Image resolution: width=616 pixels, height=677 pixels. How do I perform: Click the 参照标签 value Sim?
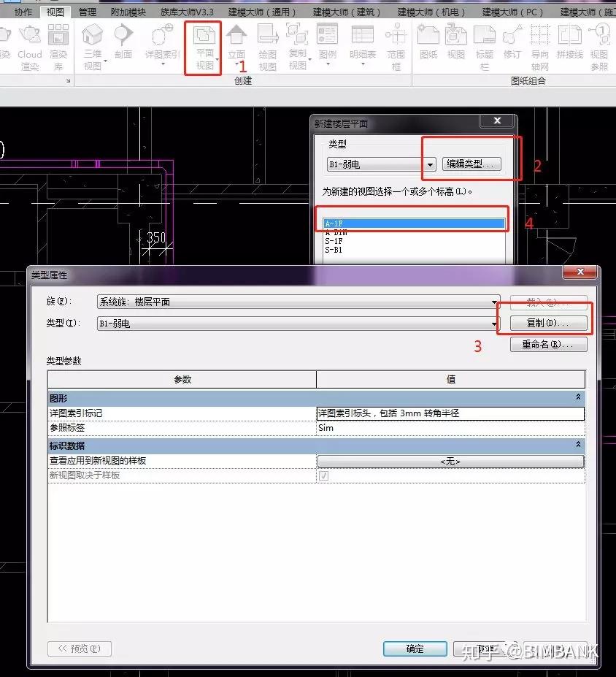(x=450, y=428)
